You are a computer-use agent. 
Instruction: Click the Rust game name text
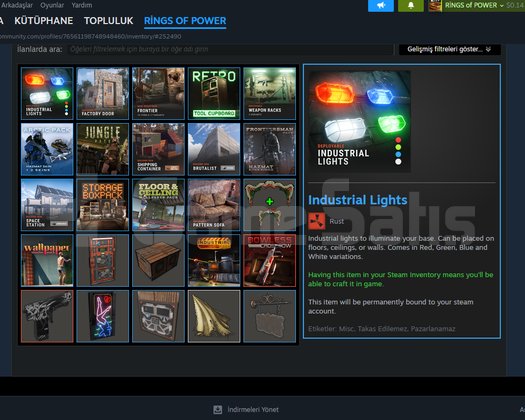(336, 221)
